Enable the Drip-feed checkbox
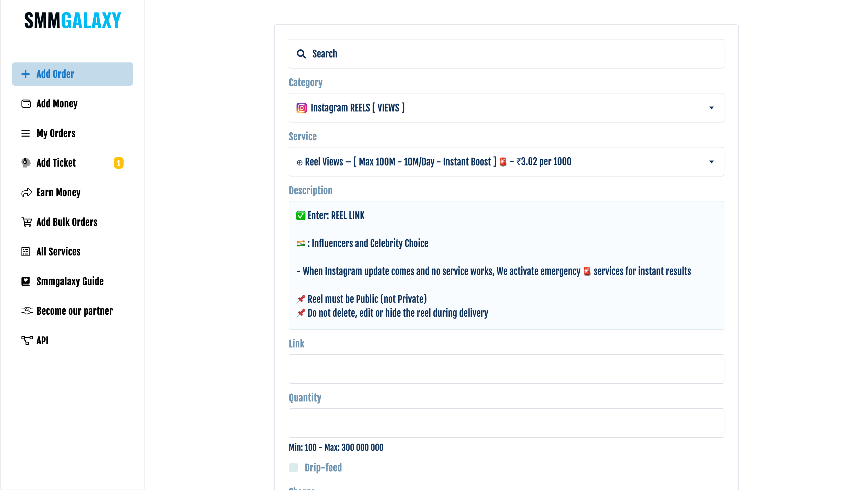This screenshot has width=868, height=490. coord(293,467)
